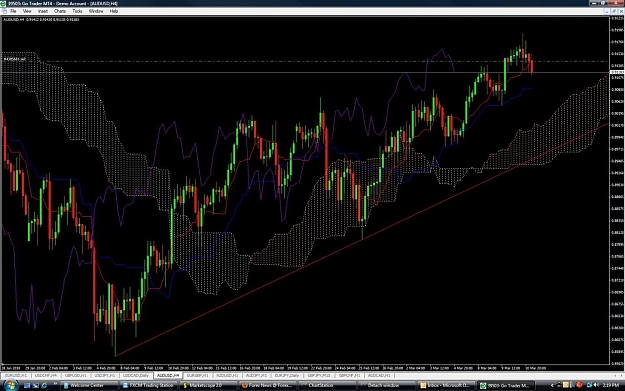Click the Switch Windows quick launch icon
625x391 pixels.
(x=35, y=385)
